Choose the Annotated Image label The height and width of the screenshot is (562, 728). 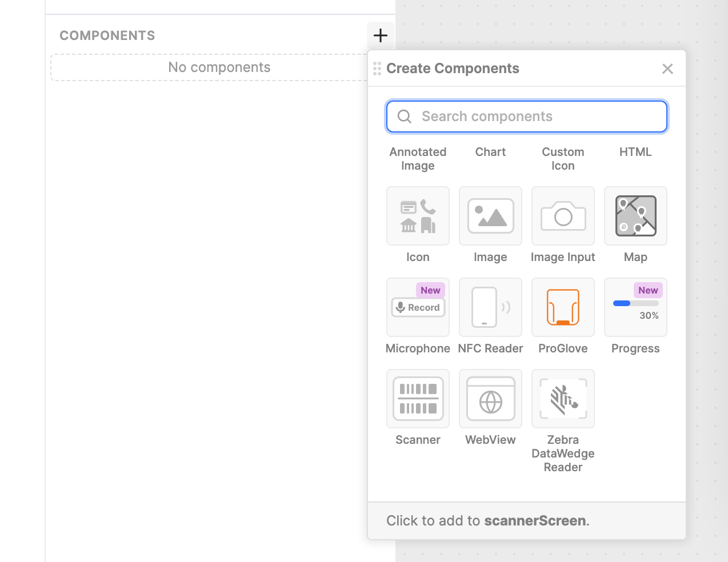point(418,159)
